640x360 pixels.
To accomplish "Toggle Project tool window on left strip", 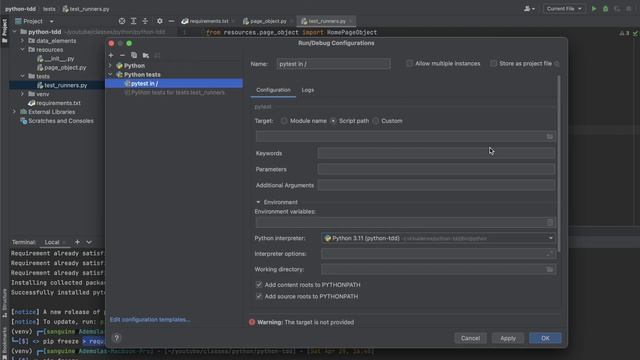I will (4, 31).
